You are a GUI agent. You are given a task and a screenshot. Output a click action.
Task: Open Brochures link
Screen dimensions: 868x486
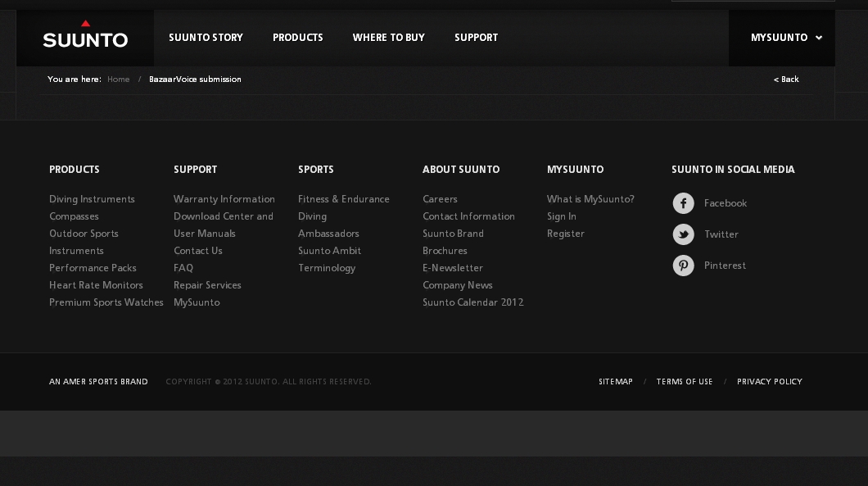445,251
